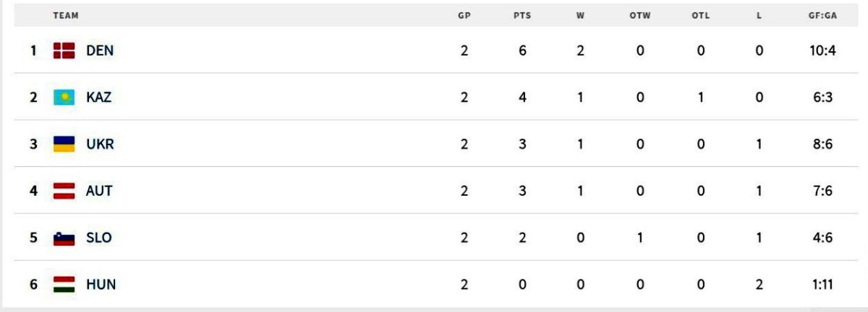Click the Denmark flag icon

pos(64,51)
